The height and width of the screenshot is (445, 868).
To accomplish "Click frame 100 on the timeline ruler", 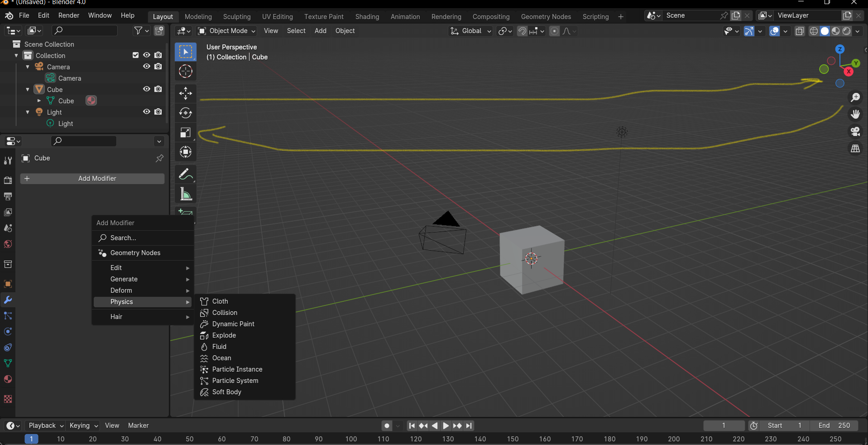I will 351,439.
